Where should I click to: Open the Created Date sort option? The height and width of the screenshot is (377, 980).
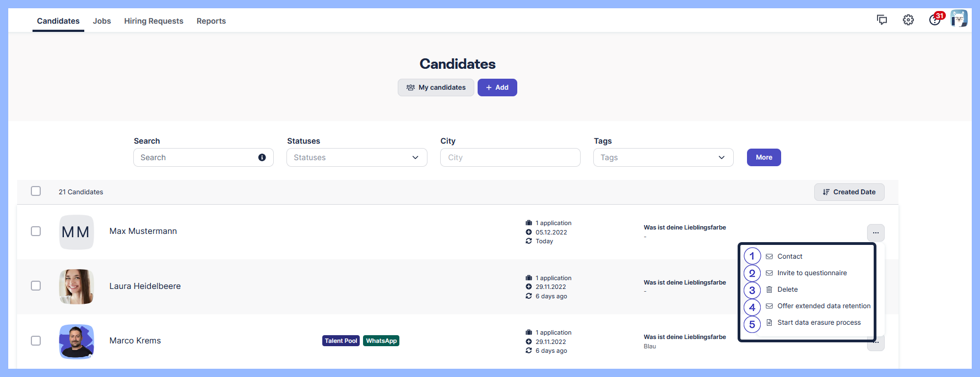pyautogui.click(x=849, y=192)
